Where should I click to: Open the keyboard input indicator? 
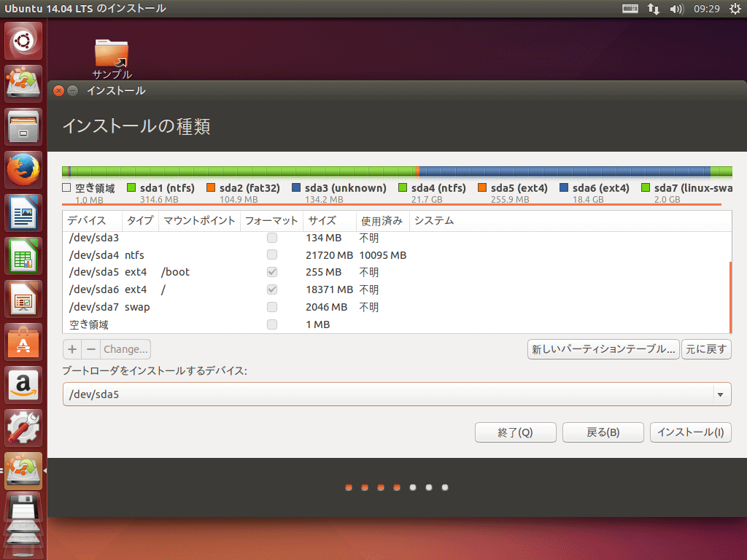coord(630,9)
